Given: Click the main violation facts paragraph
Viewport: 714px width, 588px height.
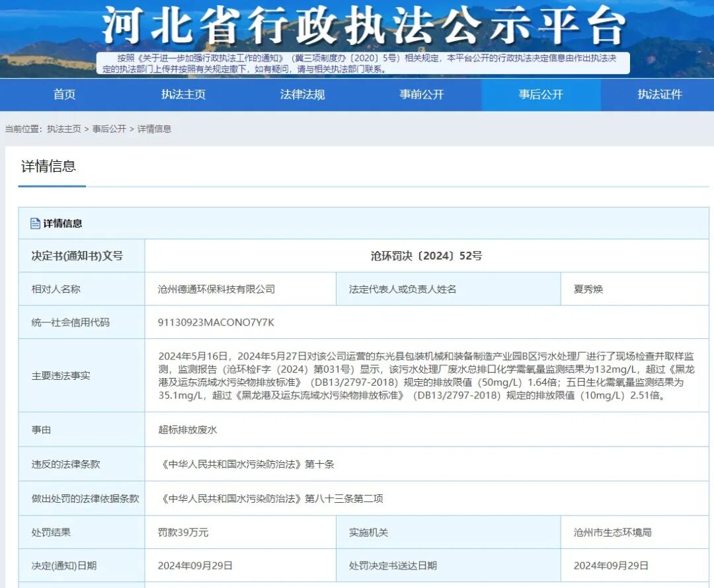Looking at the screenshot, I should (426, 375).
